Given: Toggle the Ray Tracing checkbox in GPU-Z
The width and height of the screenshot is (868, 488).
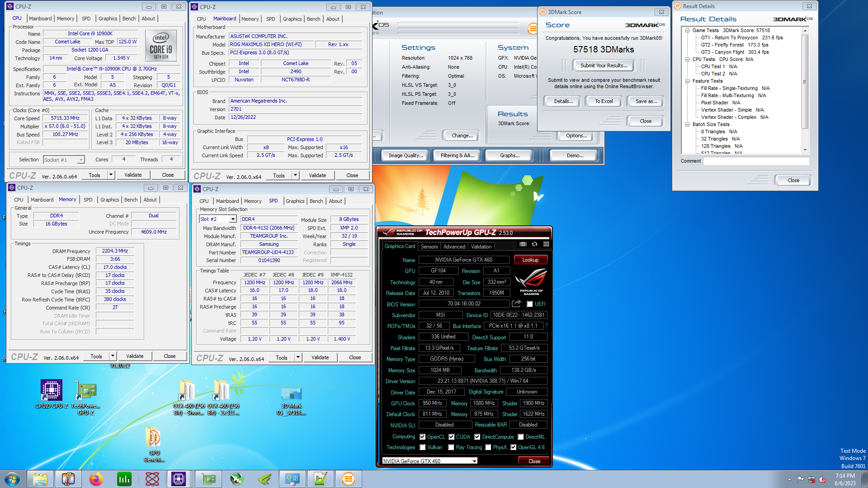Looking at the screenshot, I should 451,447.
